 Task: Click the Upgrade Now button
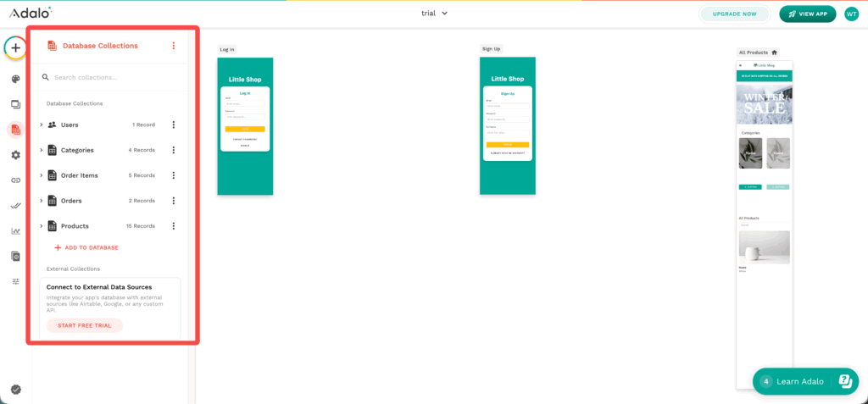coord(734,14)
